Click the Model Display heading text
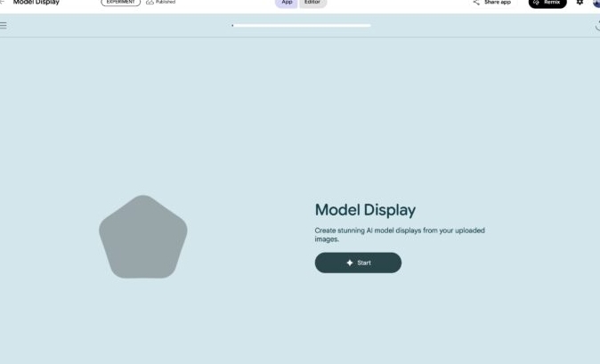 pyautogui.click(x=365, y=210)
